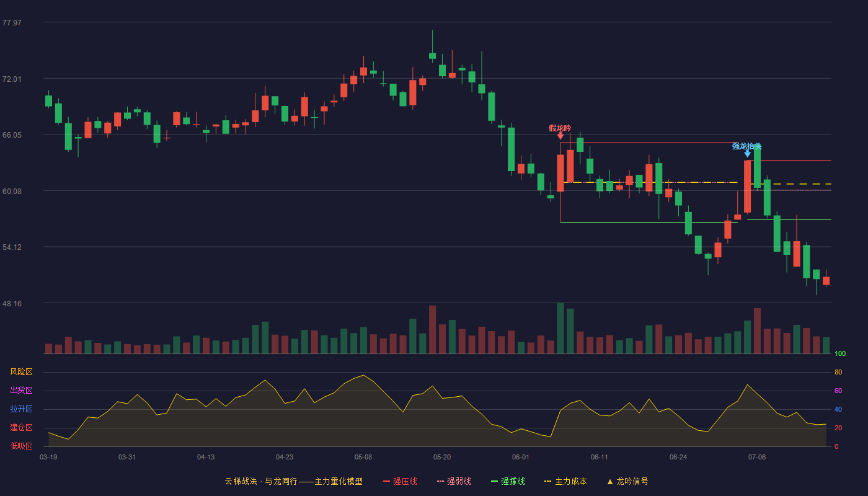Image resolution: width=868 pixels, height=496 pixels.
Task: Click the 07-06 date axis label
Action: 757,457
